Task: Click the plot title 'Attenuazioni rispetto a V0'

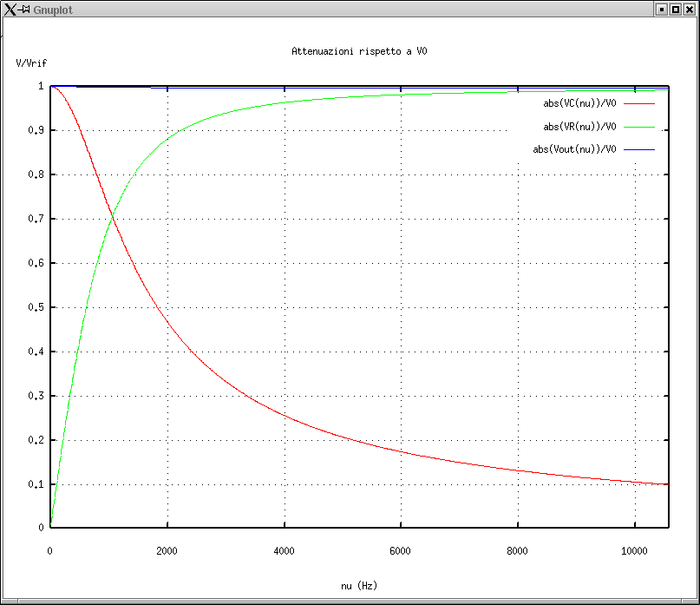Action: point(359,52)
